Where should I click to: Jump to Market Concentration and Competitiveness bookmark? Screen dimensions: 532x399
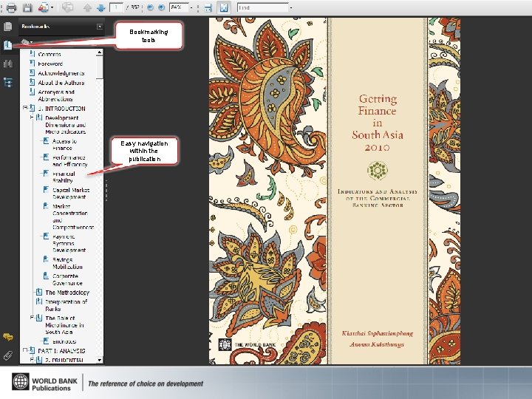click(x=73, y=216)
